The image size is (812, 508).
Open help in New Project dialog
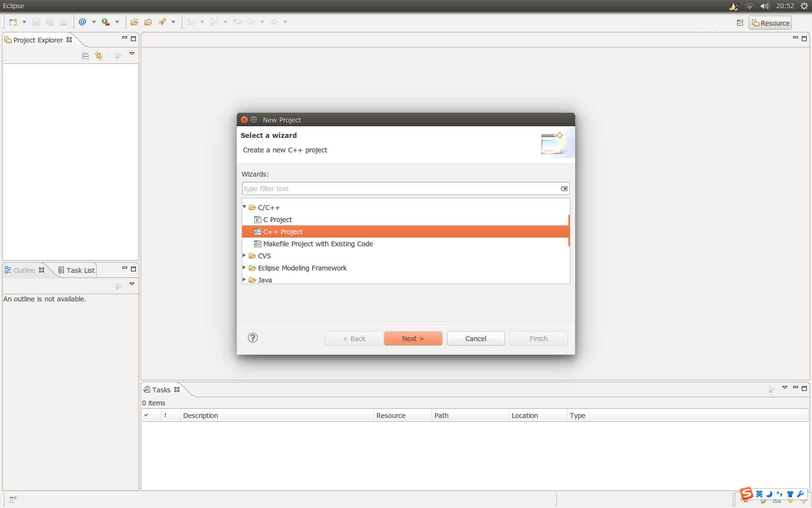(x=253, y=338)
